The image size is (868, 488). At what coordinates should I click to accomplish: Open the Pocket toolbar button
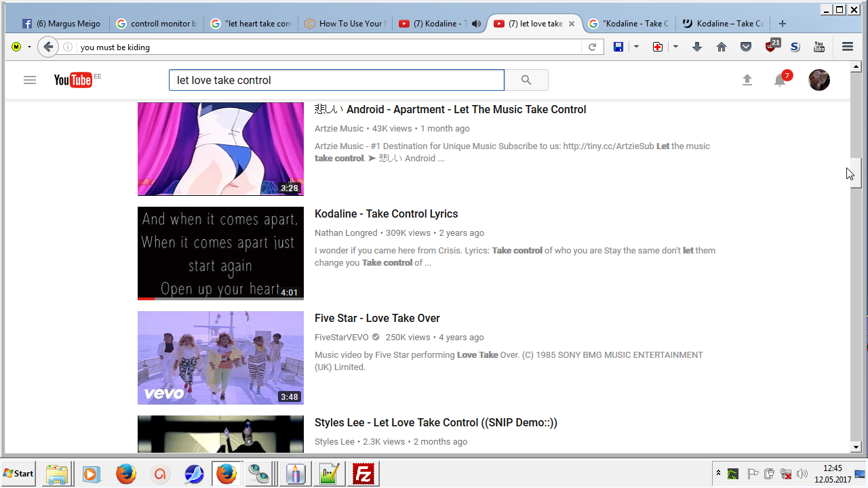click(x=746, y=47)
